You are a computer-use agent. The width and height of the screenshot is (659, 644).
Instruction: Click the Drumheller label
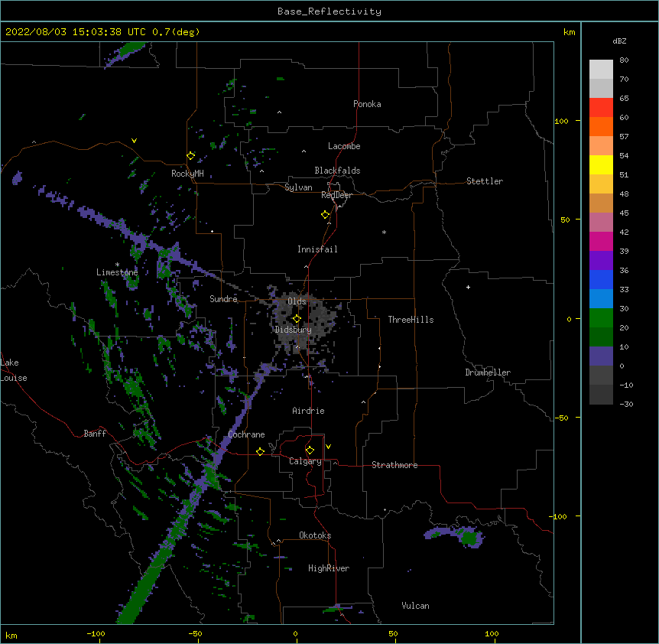(x=488, y=372)
